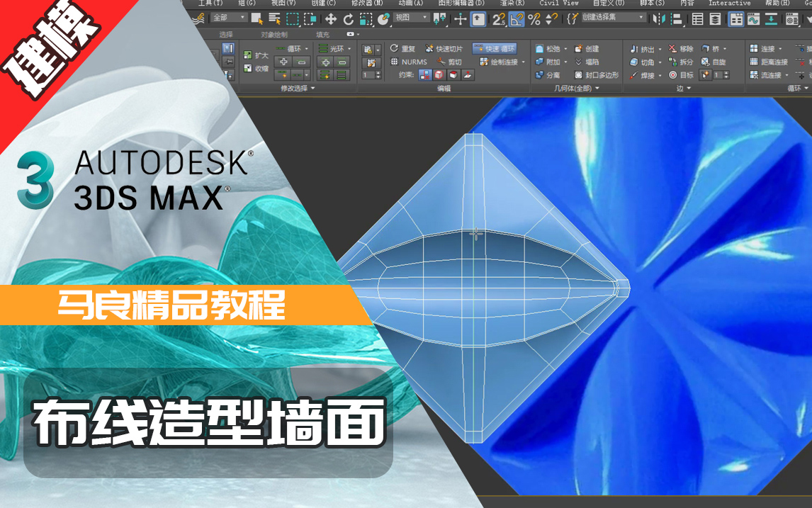Toggle Spinner Snap
Viewport: 812px width, 508px height.
click(552, 20)
